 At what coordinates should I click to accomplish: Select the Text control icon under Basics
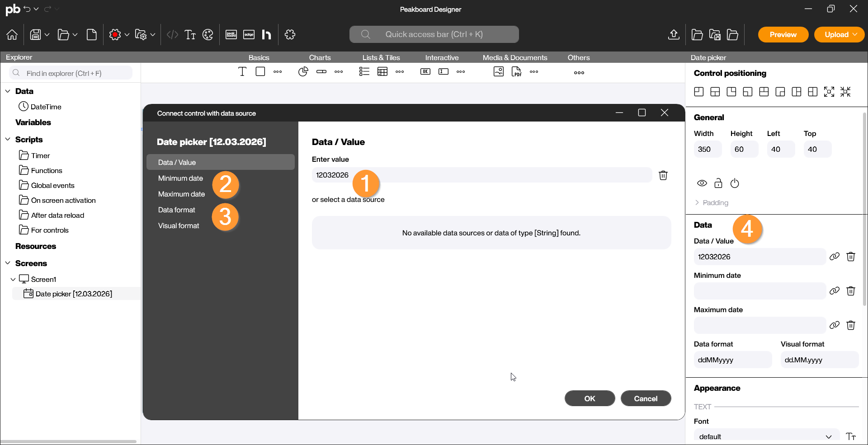click(242, 72)
